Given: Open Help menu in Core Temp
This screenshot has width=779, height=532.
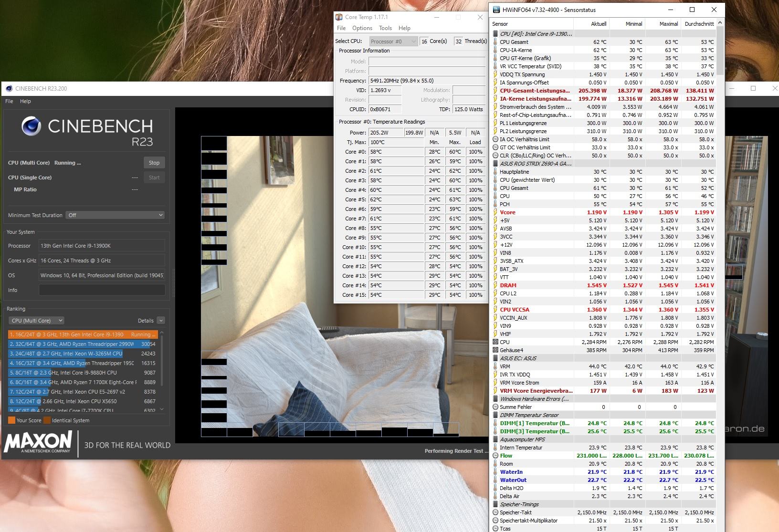Looking at the screenshot, I should (x=404, y=28).
